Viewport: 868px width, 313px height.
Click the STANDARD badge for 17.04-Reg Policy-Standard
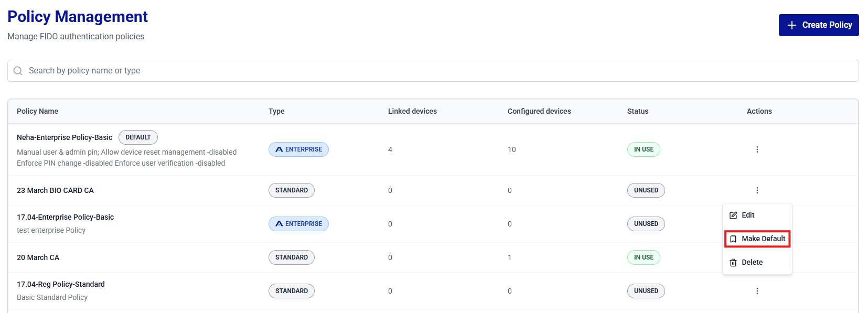(x=291, y=291)
